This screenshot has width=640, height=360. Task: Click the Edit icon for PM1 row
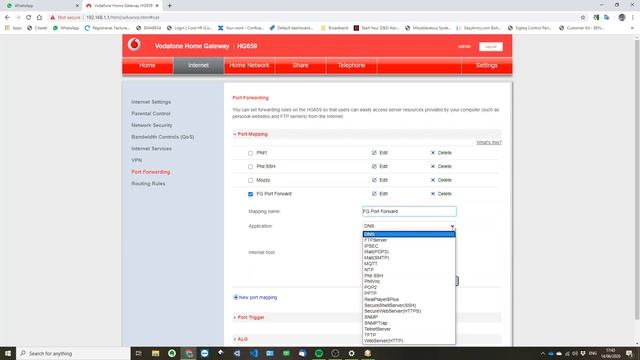374,153
